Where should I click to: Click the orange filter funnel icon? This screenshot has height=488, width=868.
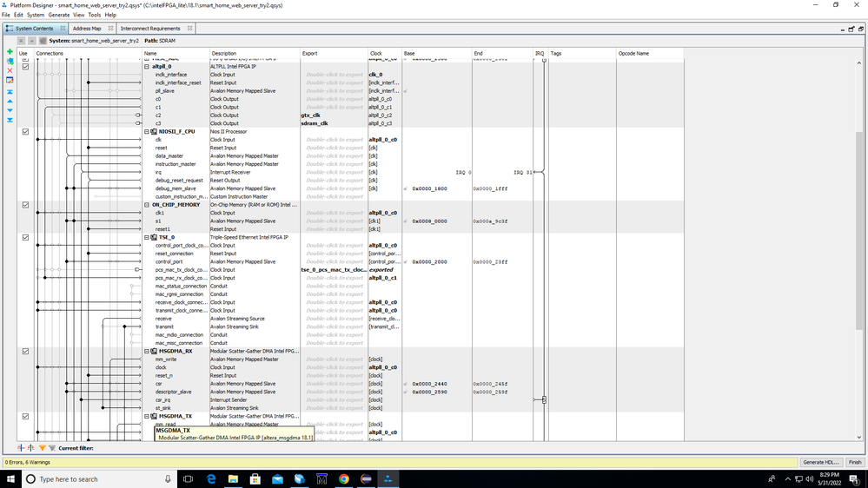point(42,448)
